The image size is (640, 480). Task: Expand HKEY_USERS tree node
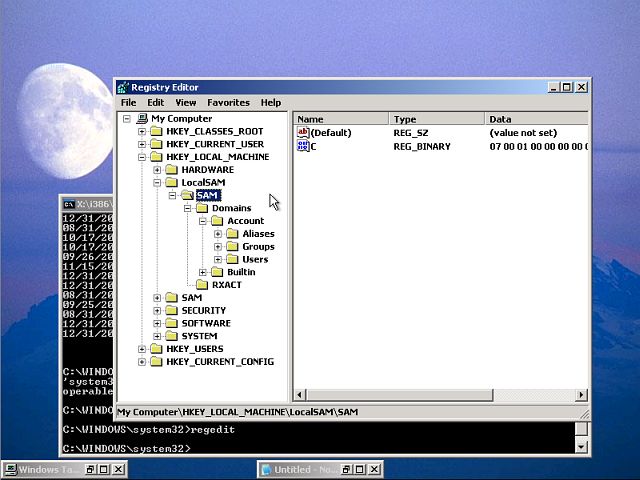click(142, 349)
